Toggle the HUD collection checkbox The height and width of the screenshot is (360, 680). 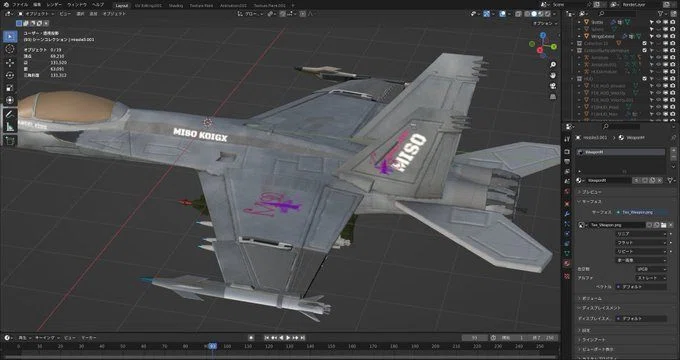(x=644, y=79)
